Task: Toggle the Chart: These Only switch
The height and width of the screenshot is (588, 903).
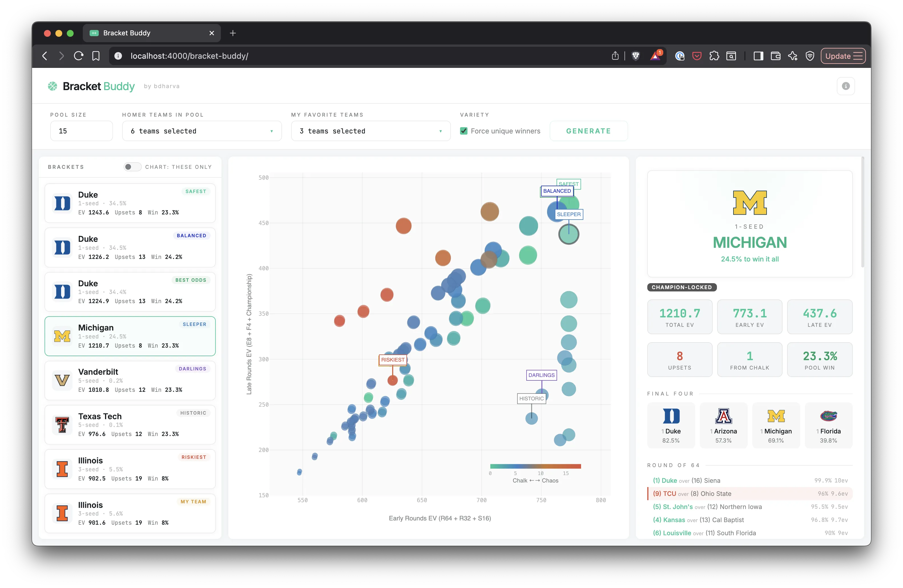Action: pyautogui.click(x=132, y=167)
